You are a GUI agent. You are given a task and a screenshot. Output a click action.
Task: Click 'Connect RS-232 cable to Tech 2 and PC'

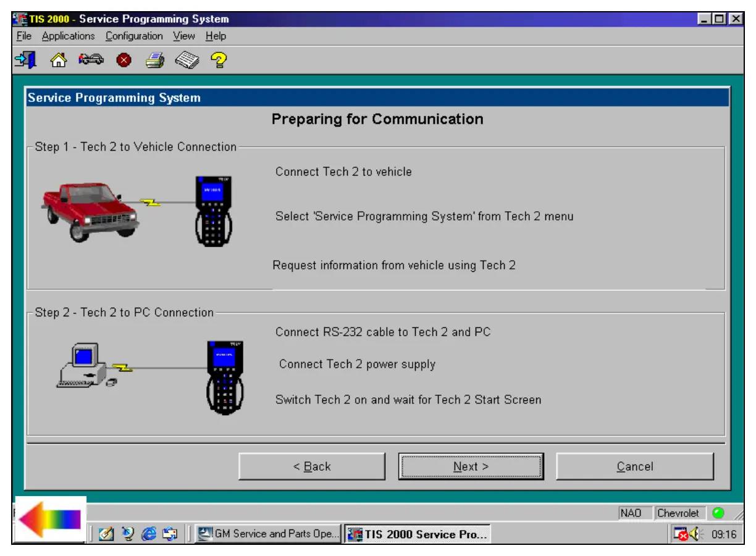(383, 332)
